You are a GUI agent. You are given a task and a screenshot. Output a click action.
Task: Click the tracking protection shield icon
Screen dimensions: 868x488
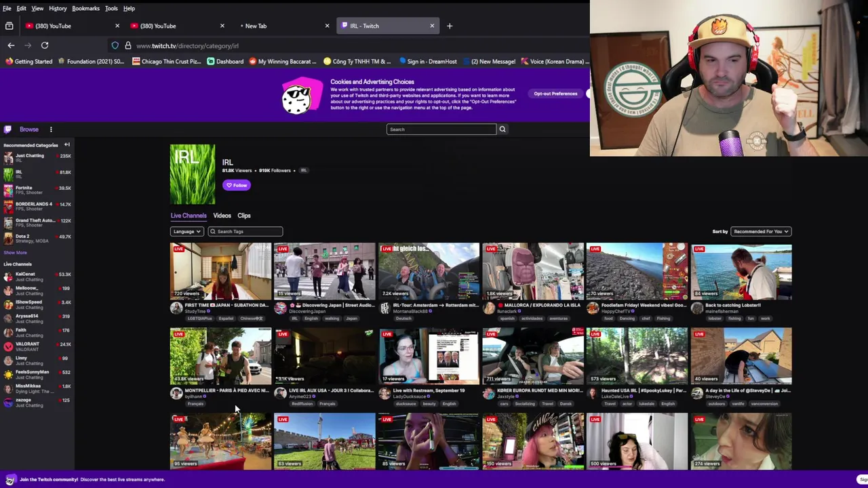(x=115, y=45)
